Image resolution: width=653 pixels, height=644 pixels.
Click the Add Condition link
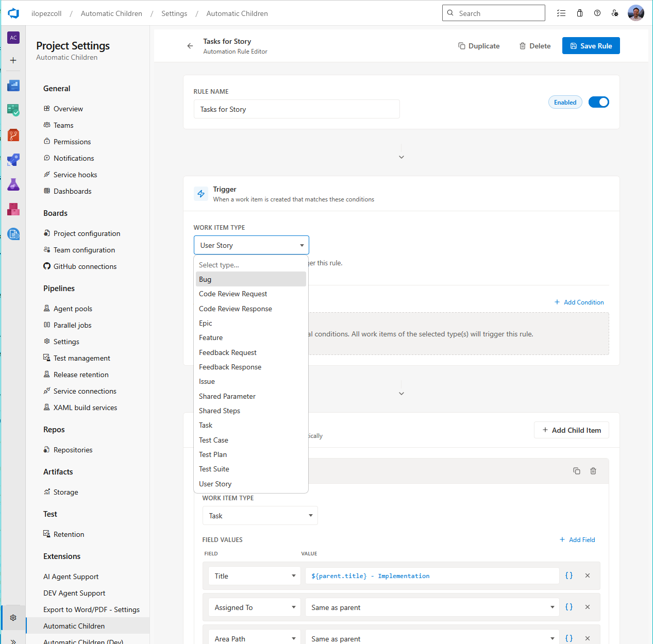point(579,302)
